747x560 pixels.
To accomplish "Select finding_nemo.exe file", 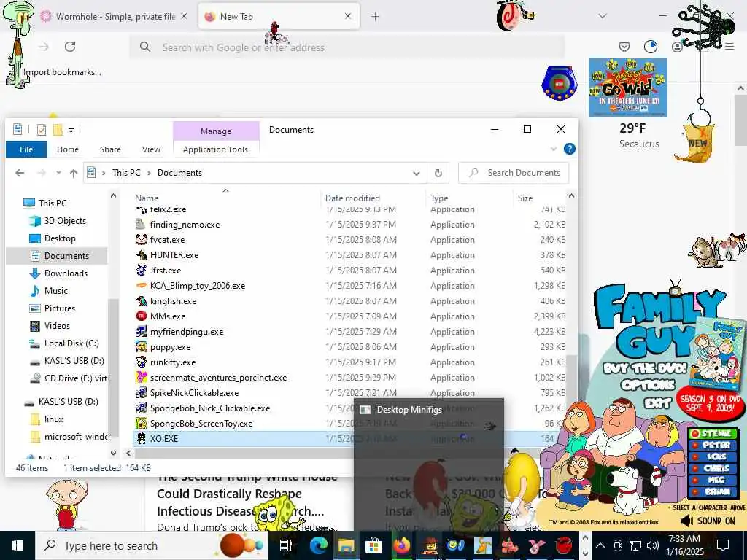I will click(x=185, y=225).
